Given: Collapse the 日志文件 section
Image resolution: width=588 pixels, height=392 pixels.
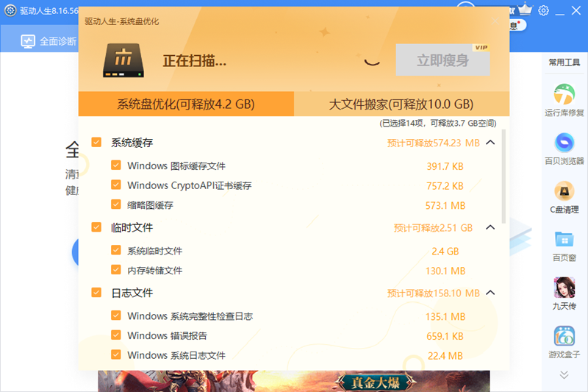Looking at the screenshot, I should 491,293.
